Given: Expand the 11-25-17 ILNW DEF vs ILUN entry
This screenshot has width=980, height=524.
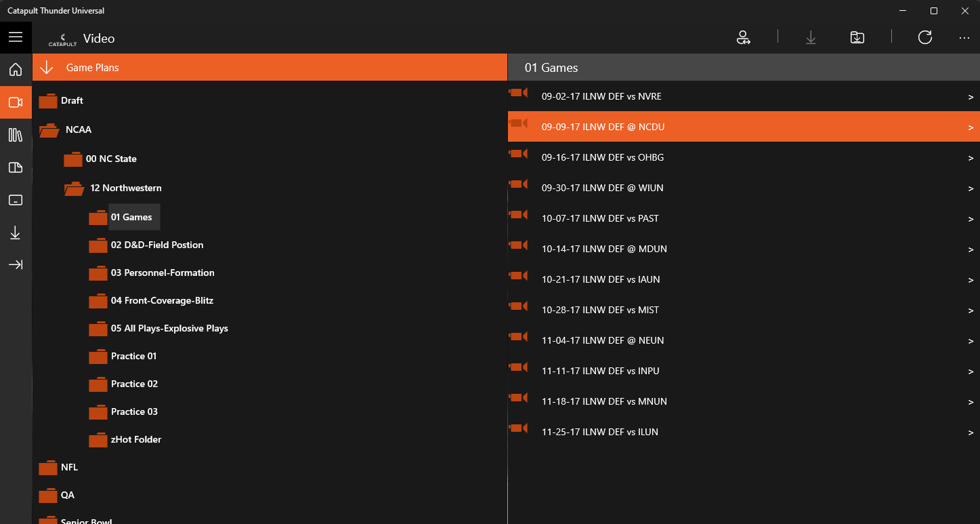Looking at the screenshot, I should (x=971, y=432).
